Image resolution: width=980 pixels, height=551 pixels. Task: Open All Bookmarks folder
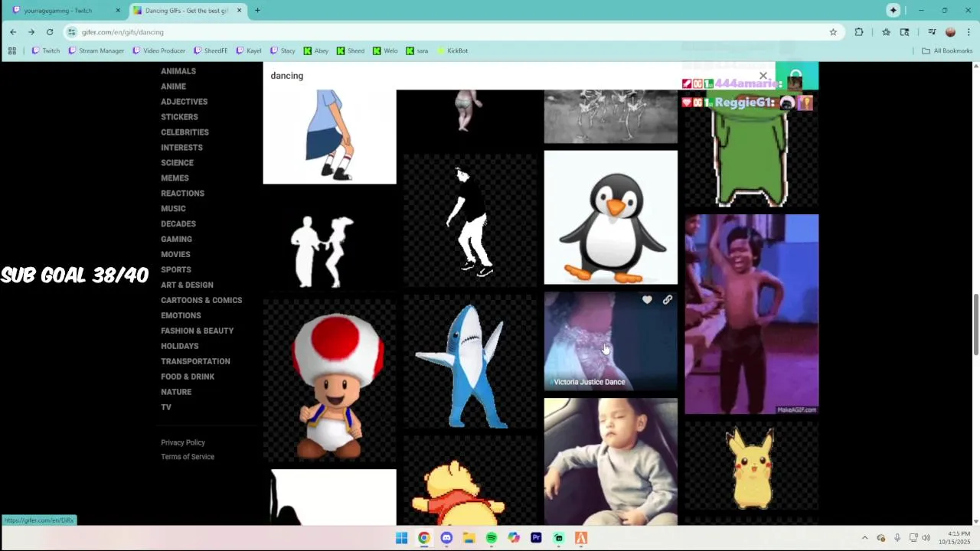[947, 51]
